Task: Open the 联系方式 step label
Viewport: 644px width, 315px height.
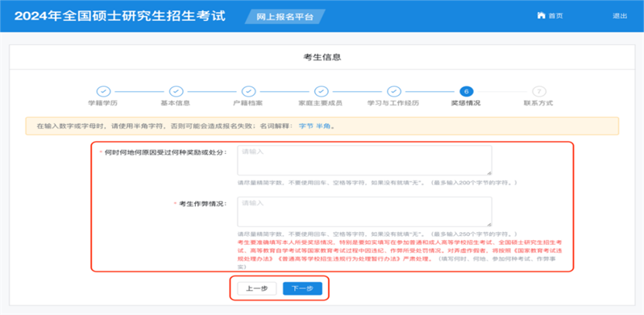Action: point(538,103)
